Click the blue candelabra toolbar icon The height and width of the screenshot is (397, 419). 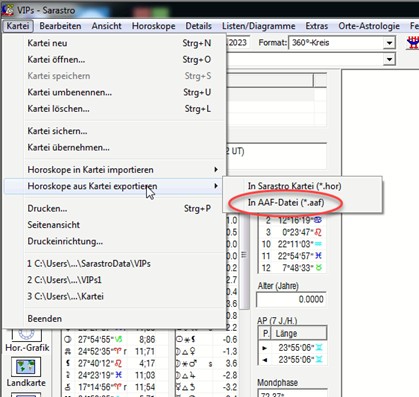pos(412,43)
